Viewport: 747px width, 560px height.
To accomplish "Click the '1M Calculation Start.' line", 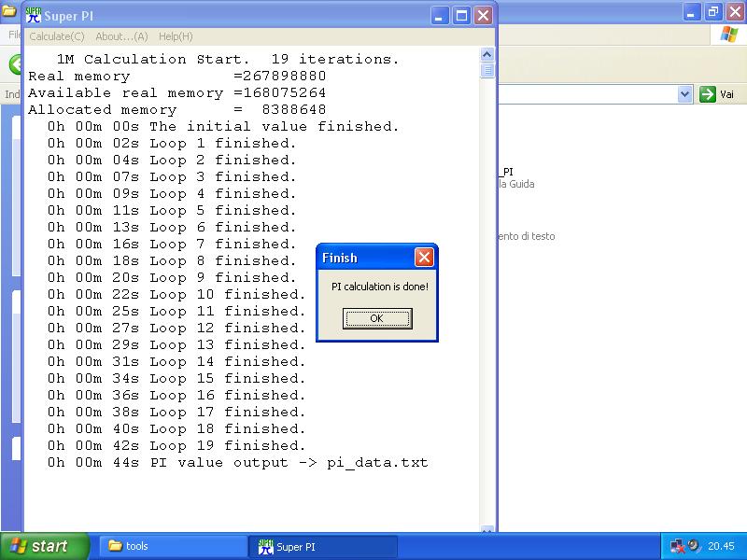I will [228, 59].
